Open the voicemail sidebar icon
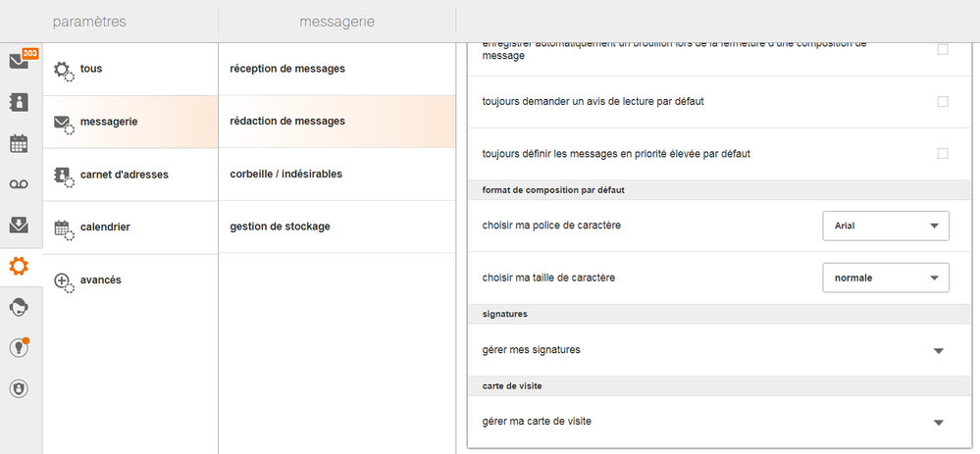The image size is (980, 454). click(19, 184)
